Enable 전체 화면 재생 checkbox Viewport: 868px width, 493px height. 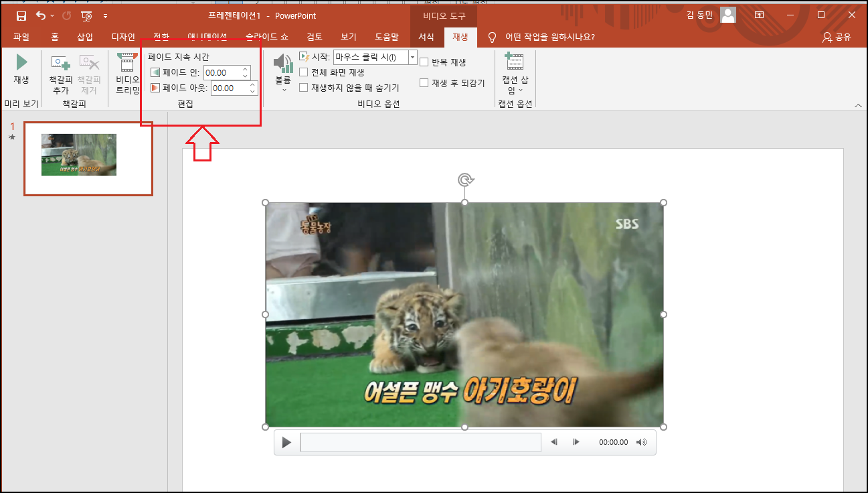[304, 72]
